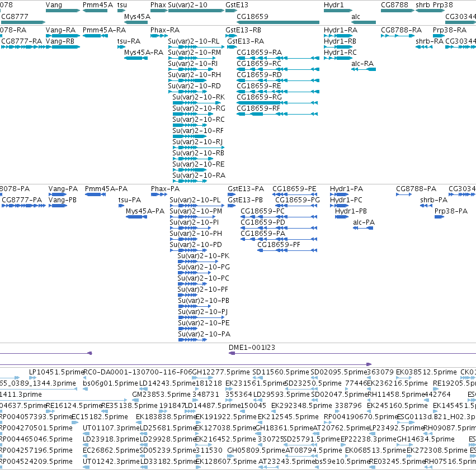
Task: Select EST AT23243.5prime
Action: point(268,467)
